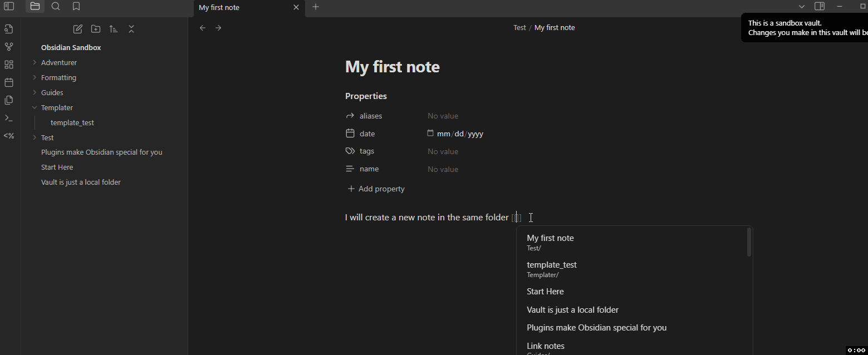The width and height of the screenshot is (868, 355).
Task: Open the bookmarks pane icon
Action: pyautogui.click(x=76, y=7)
